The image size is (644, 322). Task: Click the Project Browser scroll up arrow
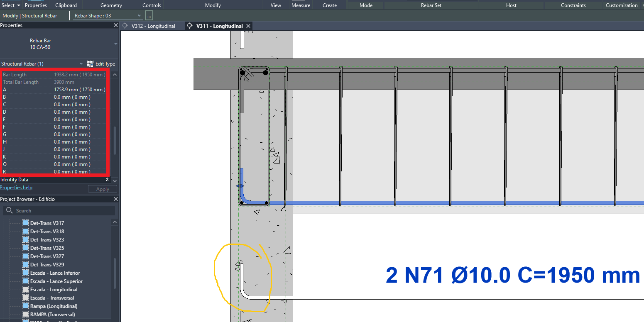(x=115, y=222)
